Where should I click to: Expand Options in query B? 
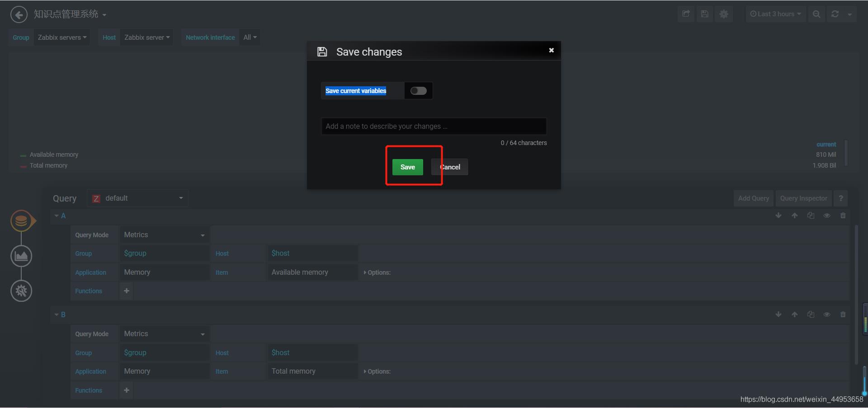pos(377,371)
